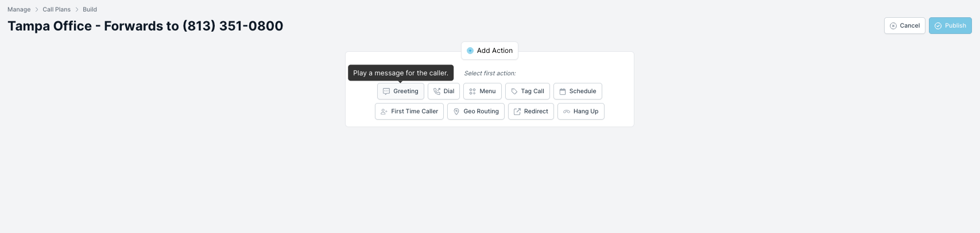Open the Manage breadcrumb link
Viewport: 980px width, 233px height.
(x=19, y=9)
